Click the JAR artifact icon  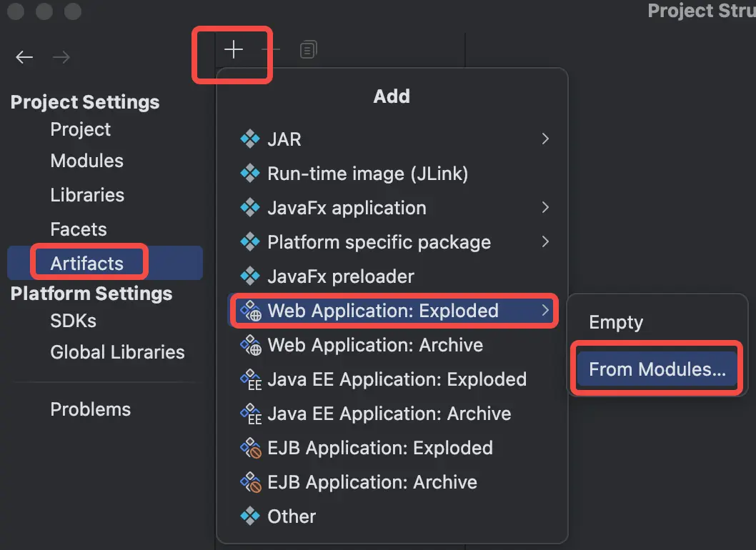(x=250, y=139)
